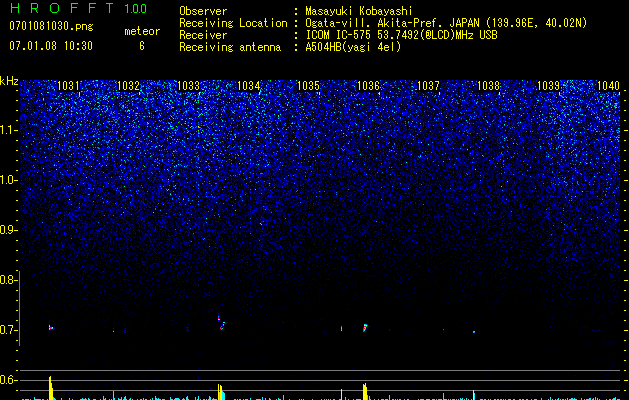Click the 1033 time axis label
629x400 pixels.
pos(188,86)
